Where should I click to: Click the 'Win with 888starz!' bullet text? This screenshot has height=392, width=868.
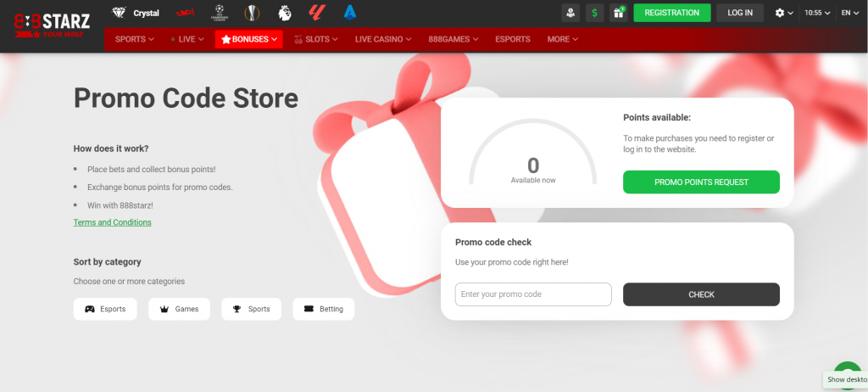[x=120, y=205]
